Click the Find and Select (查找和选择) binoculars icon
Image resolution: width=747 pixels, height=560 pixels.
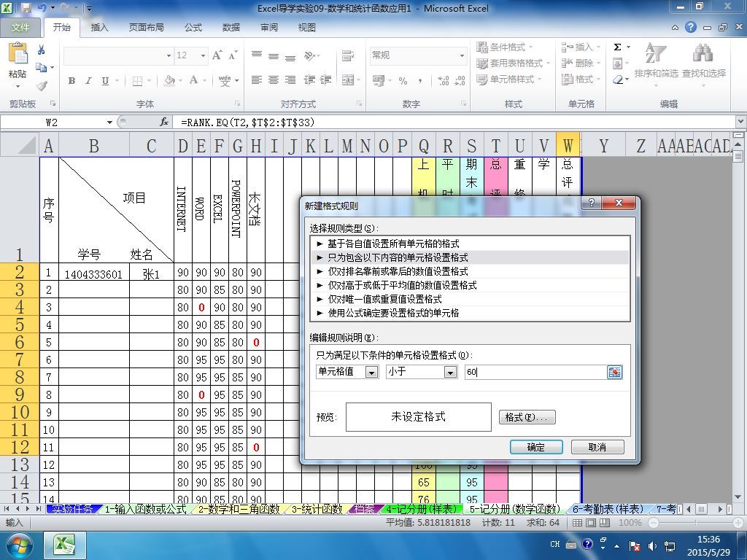(703, 53)
